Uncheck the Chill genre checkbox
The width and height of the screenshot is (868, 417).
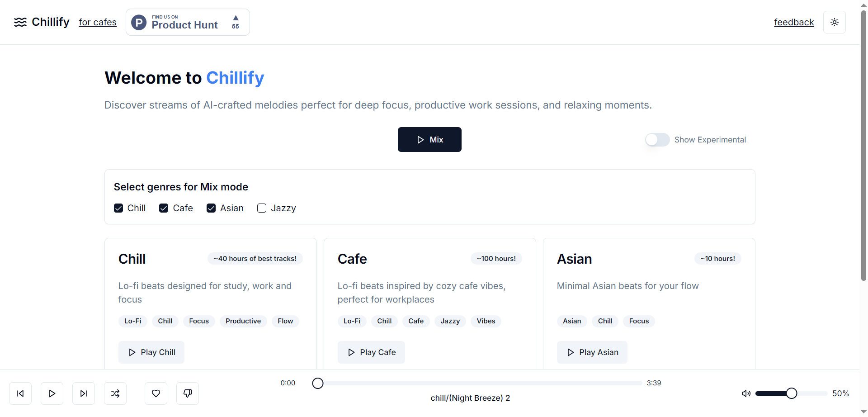[x=118, y=208]
